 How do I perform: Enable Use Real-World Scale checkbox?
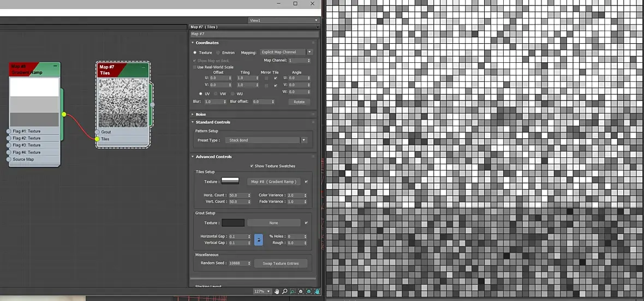[x=195, y=67]
